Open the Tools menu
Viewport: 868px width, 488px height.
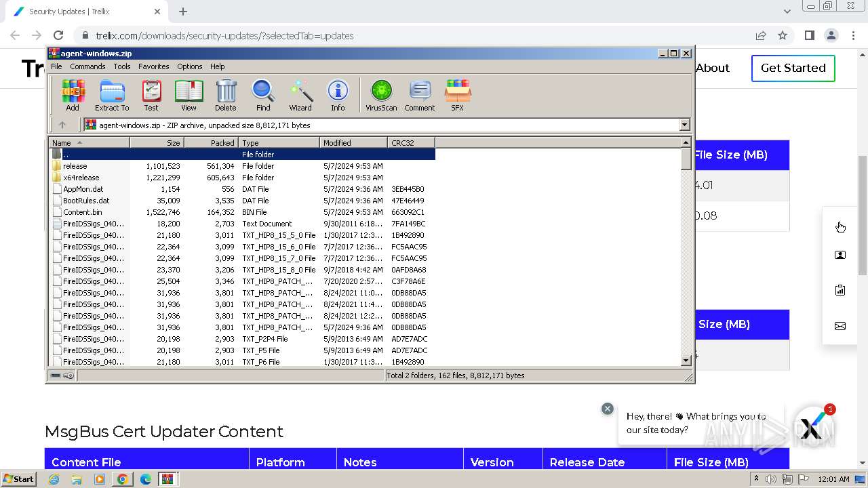[122, 66]
